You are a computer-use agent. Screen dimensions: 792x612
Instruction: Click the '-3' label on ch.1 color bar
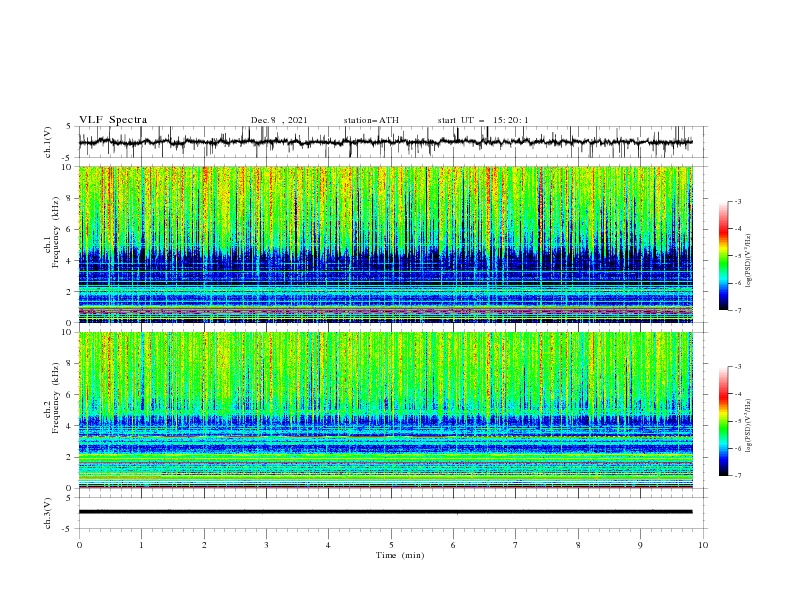(x=738, y=201)
